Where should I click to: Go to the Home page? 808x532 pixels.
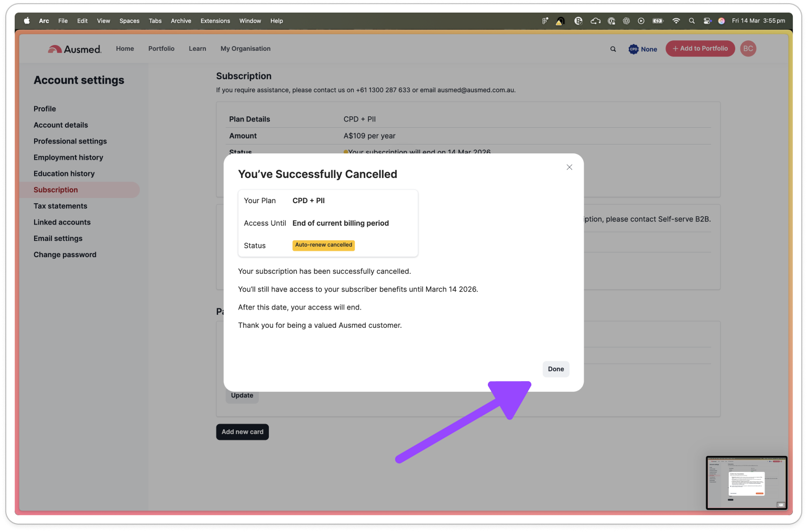coord(125,49)
